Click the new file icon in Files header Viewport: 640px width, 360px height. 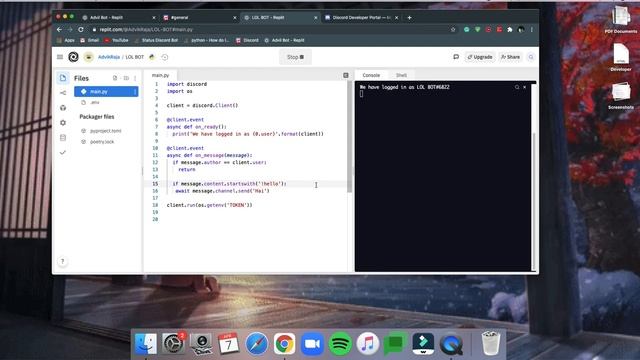[x=115, y=78]
